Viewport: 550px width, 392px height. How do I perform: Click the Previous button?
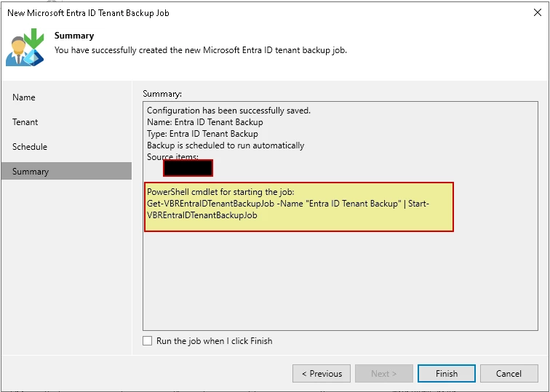[322, 373]
